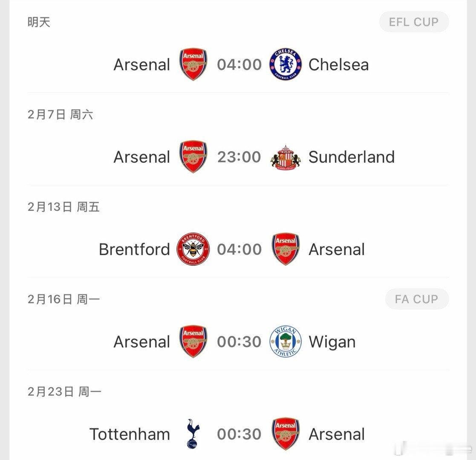The width and height of the screenshot is (476, 460).
Task: Open the Sunderland team name
Action: [x=352, y=157]
